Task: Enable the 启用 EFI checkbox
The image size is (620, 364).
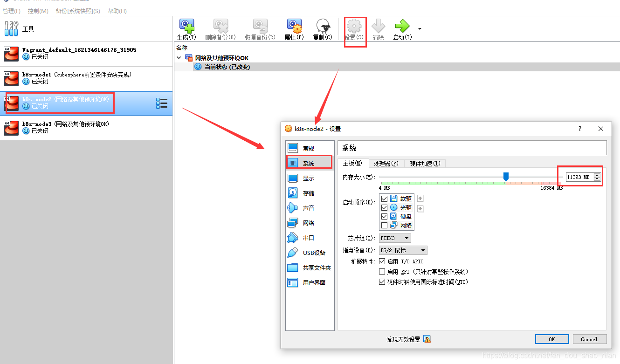Action: click(x=382, y=272)
